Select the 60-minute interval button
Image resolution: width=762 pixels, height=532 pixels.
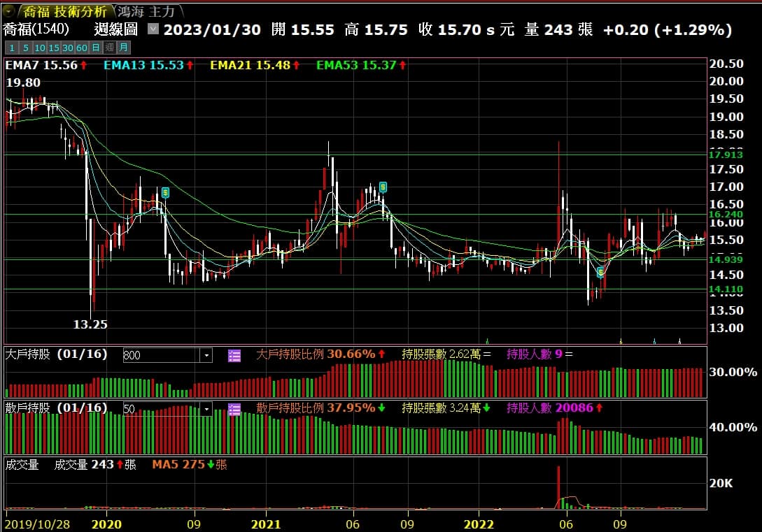(82, 48)
